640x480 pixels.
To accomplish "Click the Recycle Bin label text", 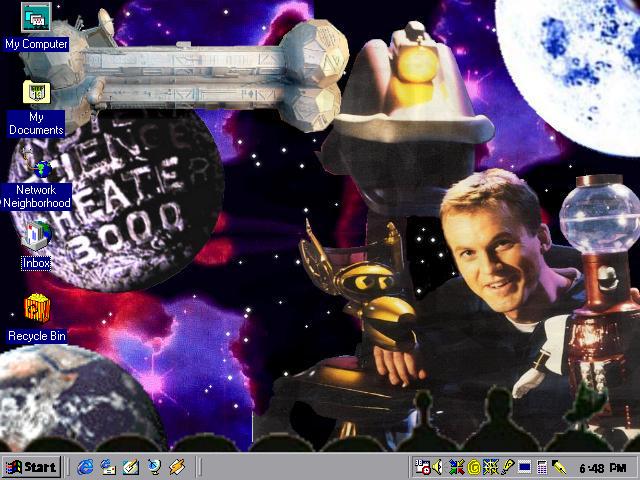I will pos(37,336).
